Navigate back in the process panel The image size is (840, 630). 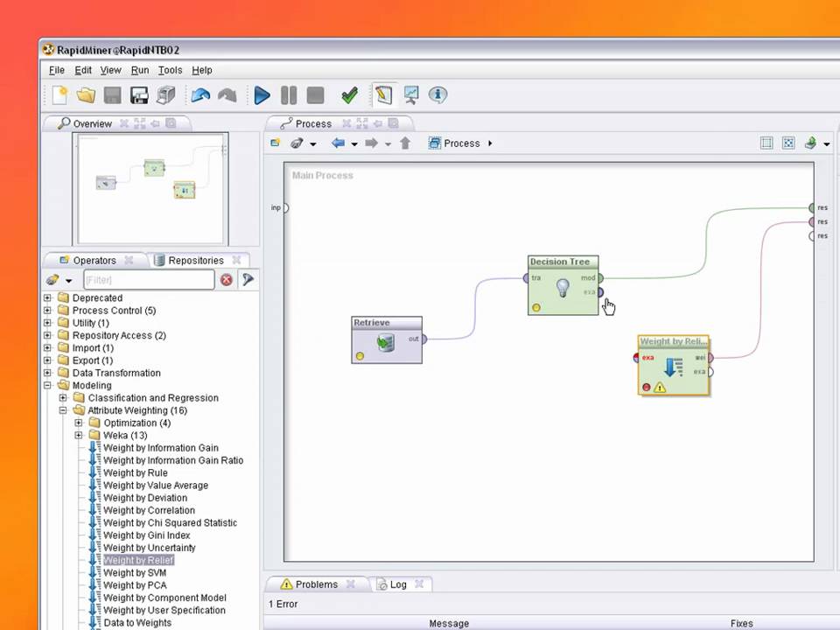(338, 143)
